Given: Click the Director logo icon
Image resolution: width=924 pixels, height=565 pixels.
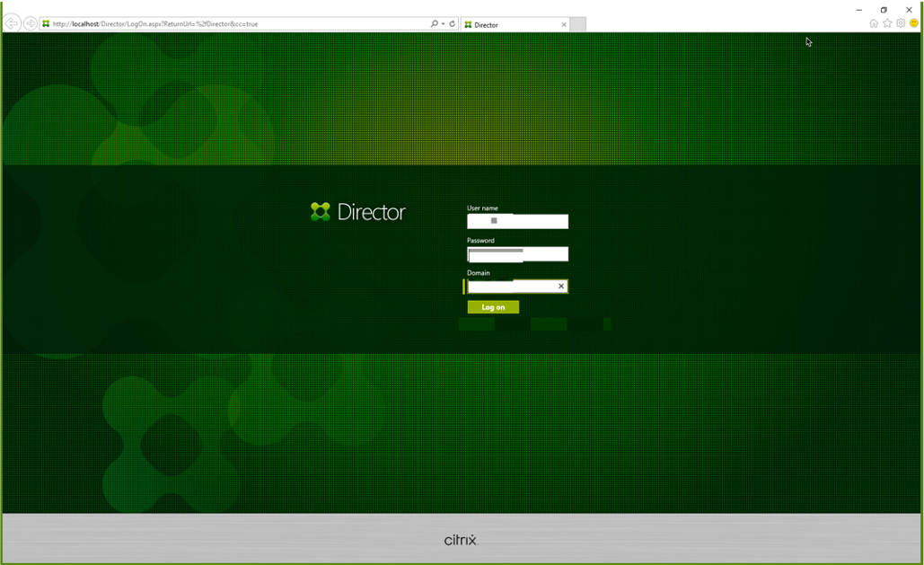Looking at the screenshot, I should (321, 212).
